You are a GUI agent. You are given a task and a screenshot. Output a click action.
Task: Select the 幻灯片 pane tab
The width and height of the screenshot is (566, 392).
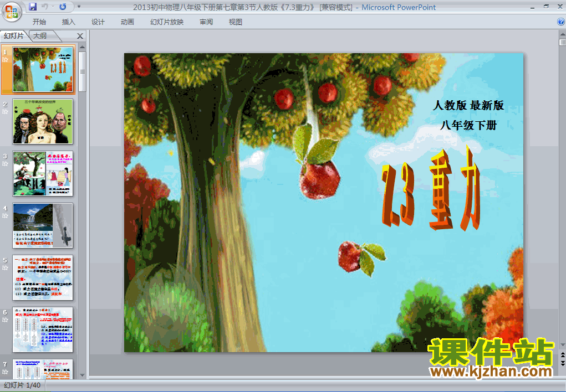(x=14, y=35)
